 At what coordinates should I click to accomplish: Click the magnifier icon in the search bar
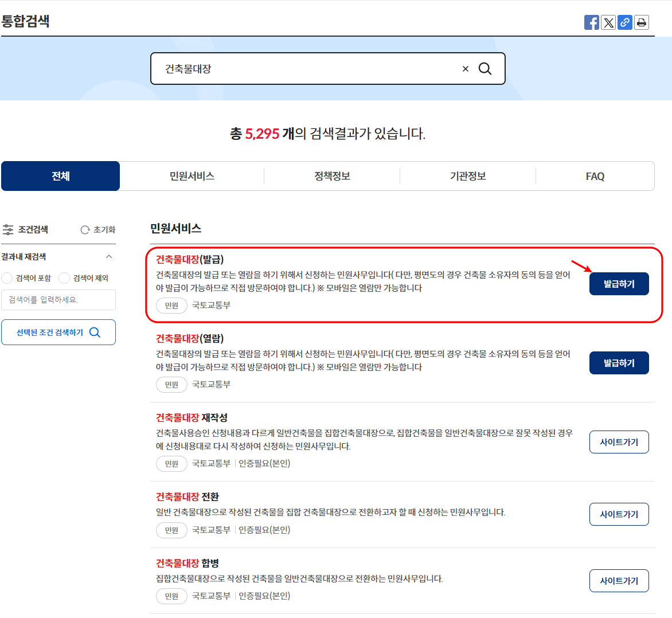(485, 68)
